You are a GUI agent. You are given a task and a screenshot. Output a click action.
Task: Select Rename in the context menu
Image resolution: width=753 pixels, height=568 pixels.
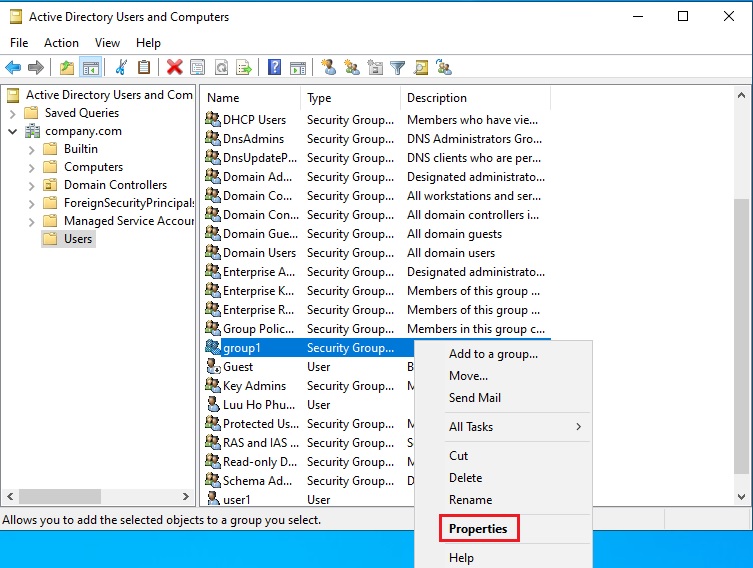point(470,499)
